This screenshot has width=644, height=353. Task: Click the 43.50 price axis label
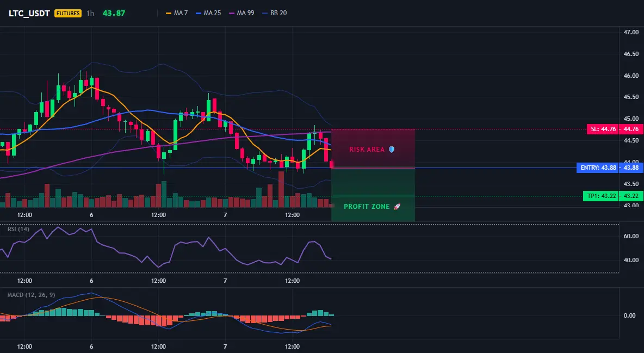(631, 184)
